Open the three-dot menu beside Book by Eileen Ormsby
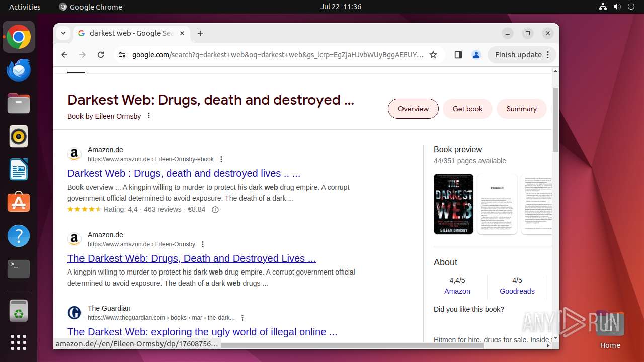The width and height of the screenshot is (644, 362). pos(148,116)
